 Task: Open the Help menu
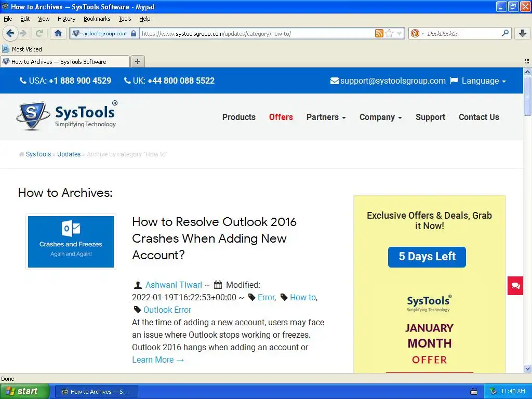pyautogui.click(x=144, y=19)
